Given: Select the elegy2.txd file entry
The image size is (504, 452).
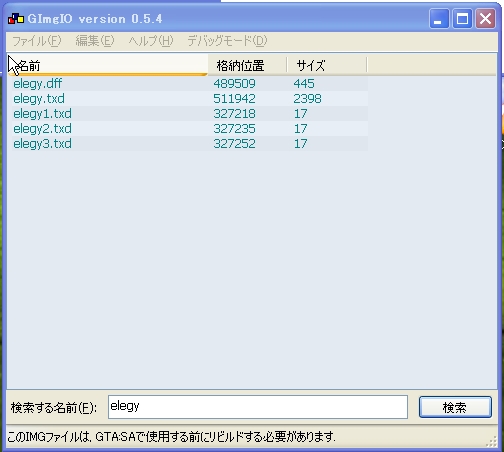Looking at the screenshot, I should (42, 128).
